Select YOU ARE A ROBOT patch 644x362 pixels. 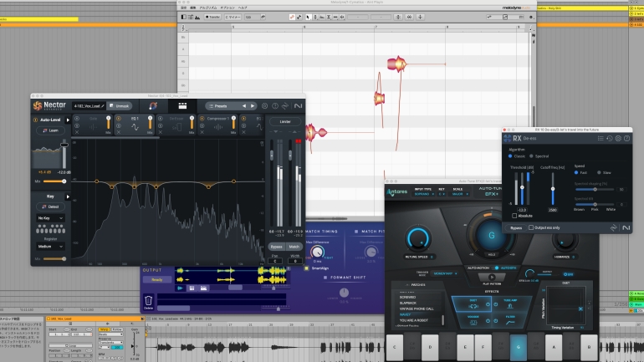[x=414, y=320]
